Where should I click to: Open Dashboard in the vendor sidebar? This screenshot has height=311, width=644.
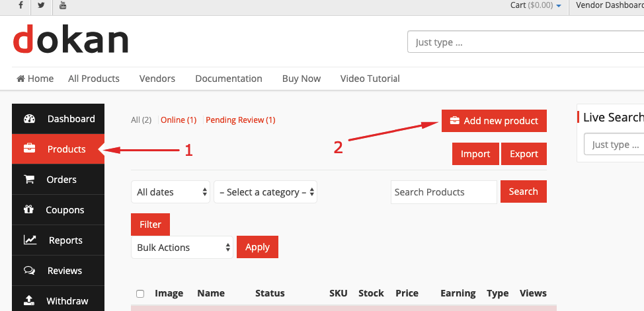tap(58, 119)
